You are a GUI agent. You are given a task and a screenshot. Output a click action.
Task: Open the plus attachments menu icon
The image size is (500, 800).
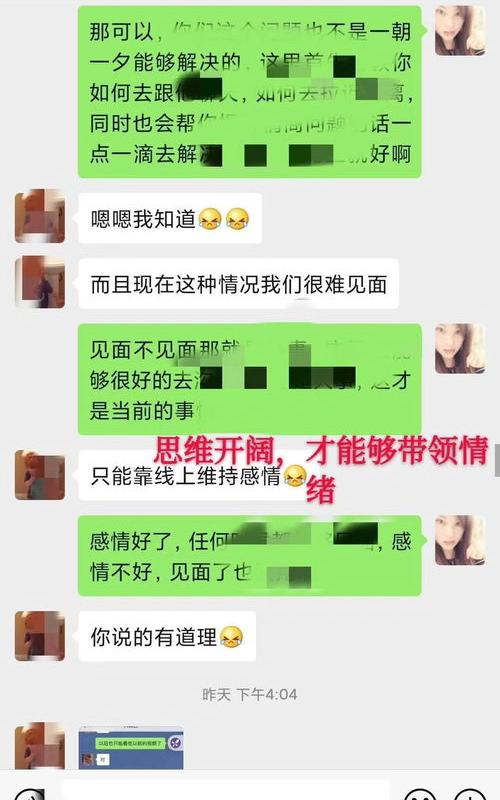click(x=470, y=794)
